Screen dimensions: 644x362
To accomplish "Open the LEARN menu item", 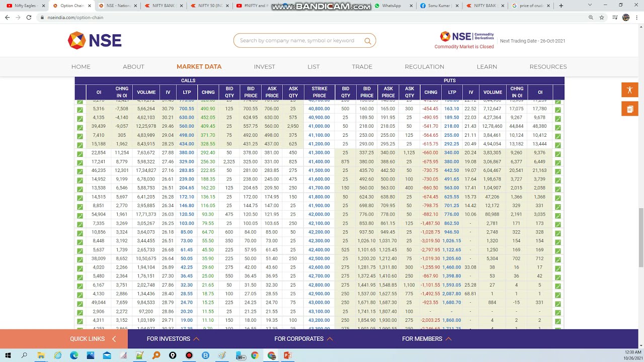I will tap(487, 66).
